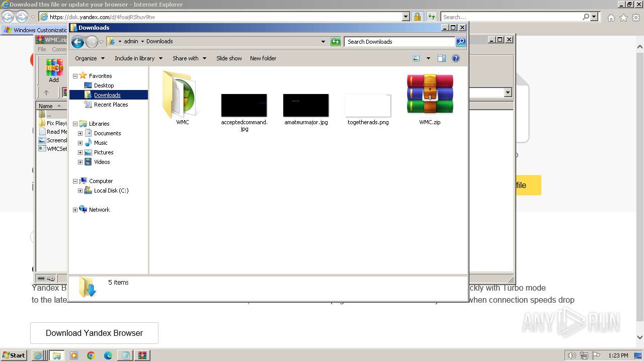This screenshot has width=644, height=362.
Task: Click Internet Explorer back button
Action: point(8,17)
